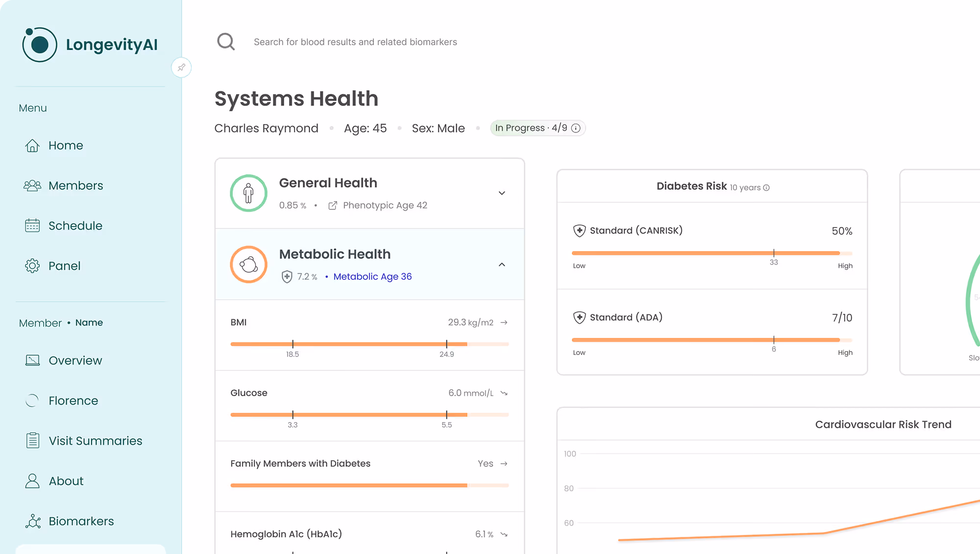This screenshot has width=980, height=554.
Task: Click the Schedule calendar icon
Action: pos(32,226)
